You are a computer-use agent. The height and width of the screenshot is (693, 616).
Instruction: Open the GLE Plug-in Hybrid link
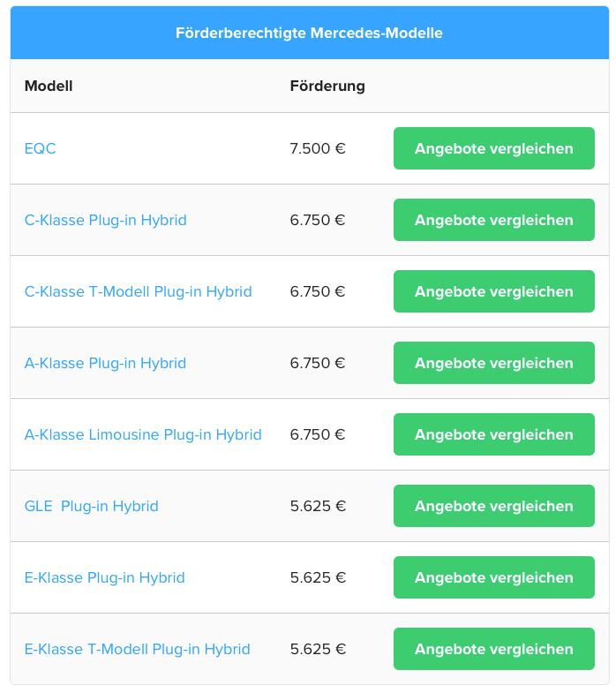pyautogui.click(x=92, y=507)
